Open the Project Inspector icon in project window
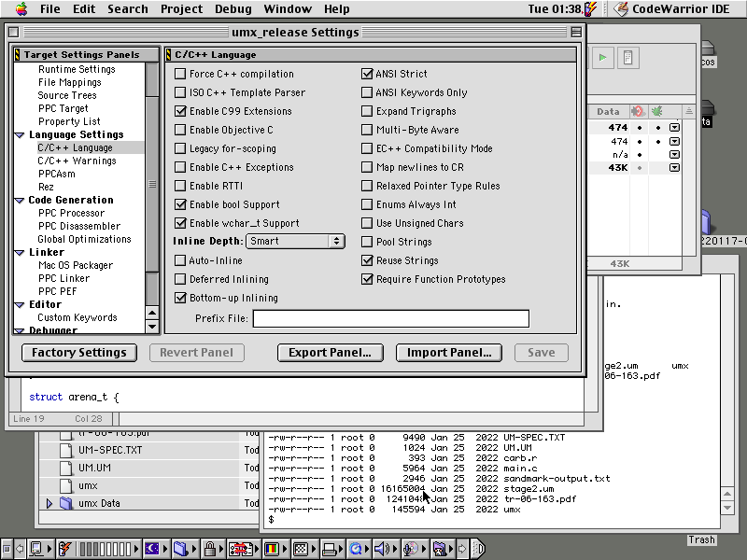747x560 pixels. tap(627, 58)
